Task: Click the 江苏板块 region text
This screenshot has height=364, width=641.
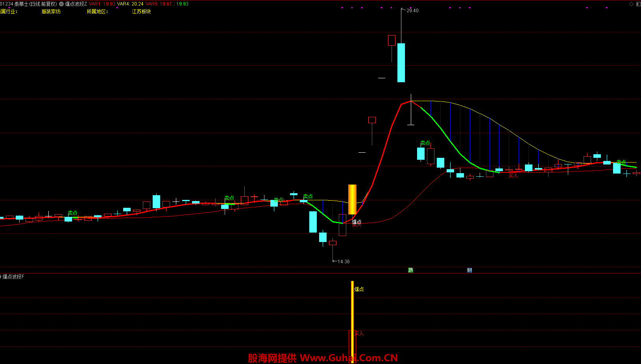Action: click(x=142, y=11)
